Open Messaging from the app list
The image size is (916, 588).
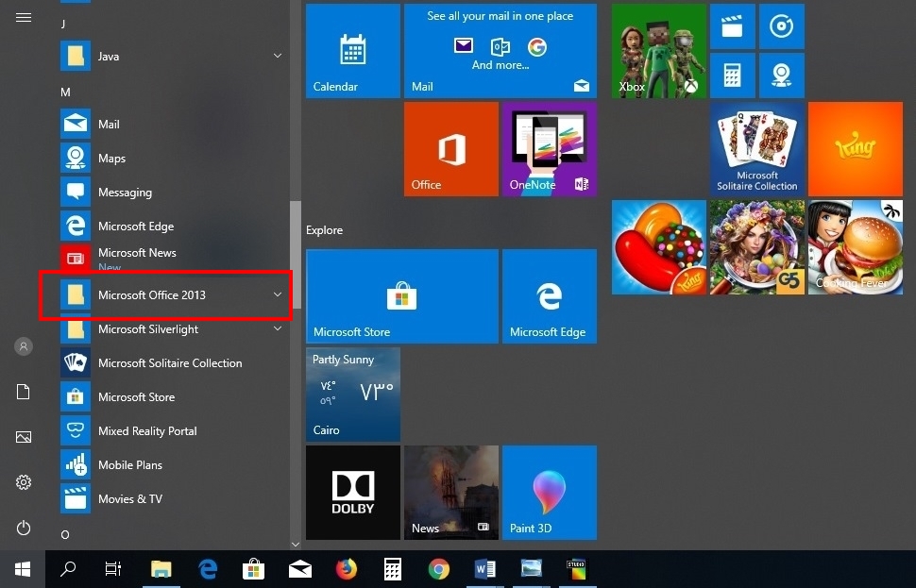tap(171, 192)
